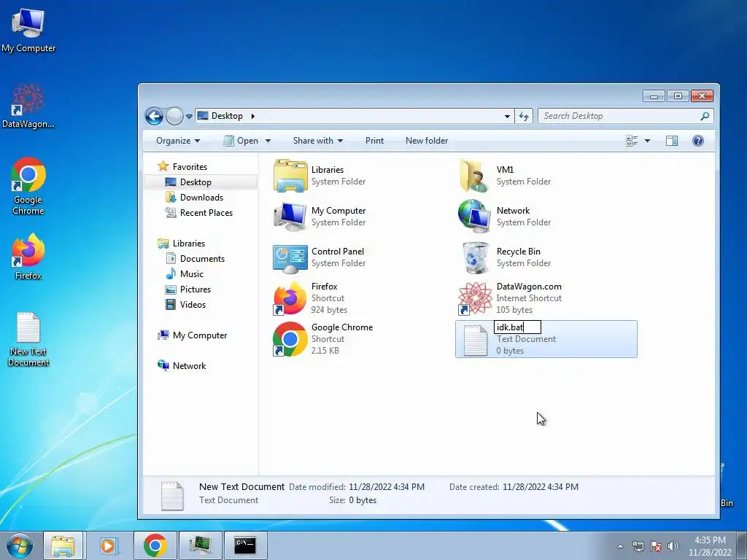Select My Computer icon in file list
The width and height of the screenshot is (747, 560).
pos(290,217)
